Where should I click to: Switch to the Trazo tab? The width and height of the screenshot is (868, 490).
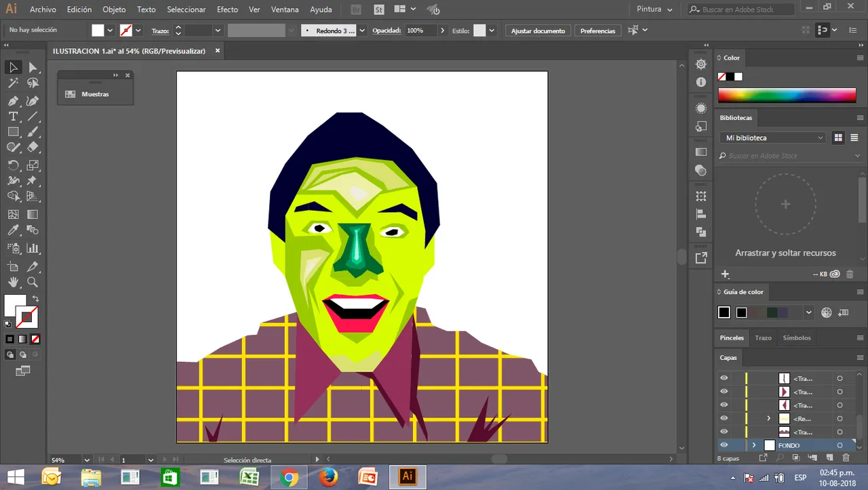coord(763,338)
